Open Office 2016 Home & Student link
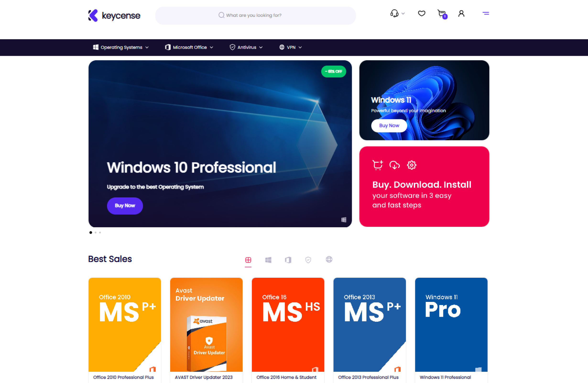588x383 pixels. tap(286, 377)
